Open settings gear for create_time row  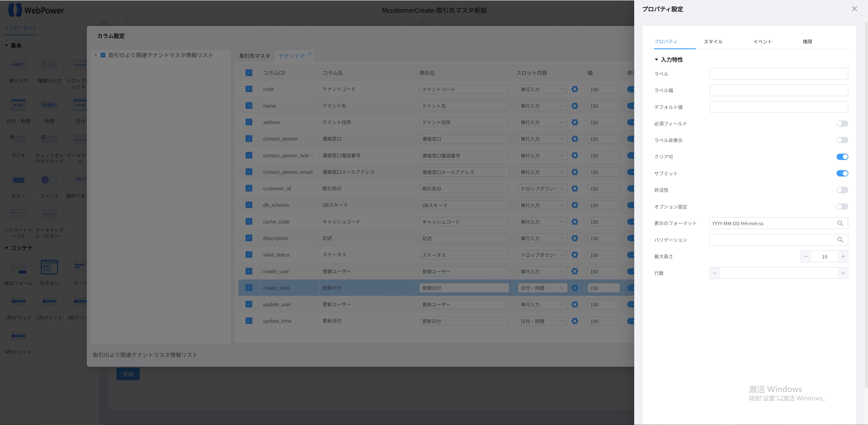[x=575, y=288]
